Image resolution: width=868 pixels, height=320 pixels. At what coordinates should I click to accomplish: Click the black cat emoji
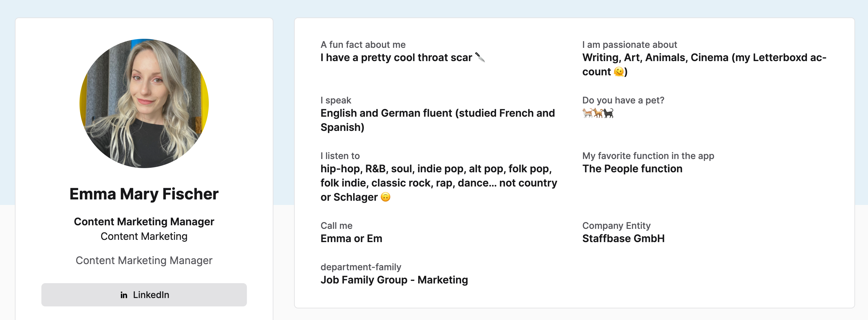point(609,113)
